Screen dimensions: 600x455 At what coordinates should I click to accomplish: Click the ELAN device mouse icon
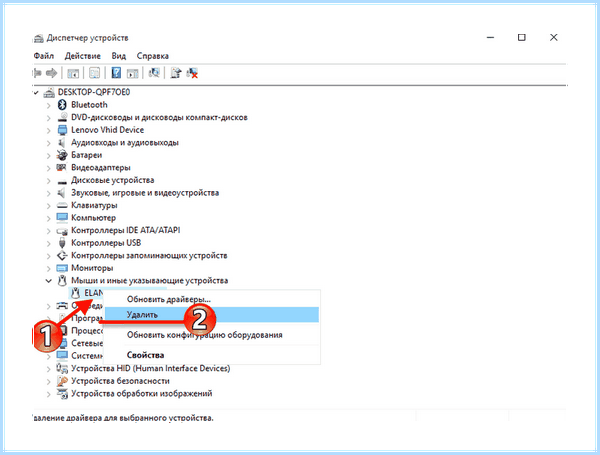[x=75, y=293]
